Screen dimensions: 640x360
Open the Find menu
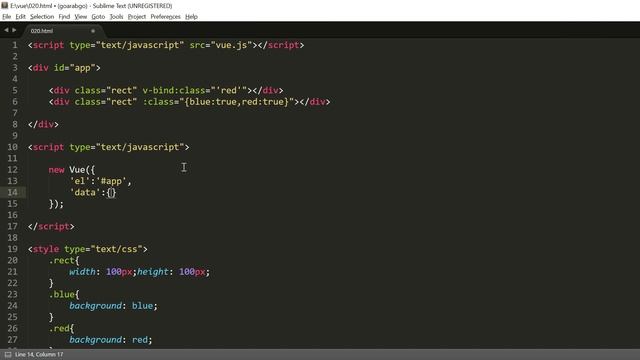click(64, 17)
